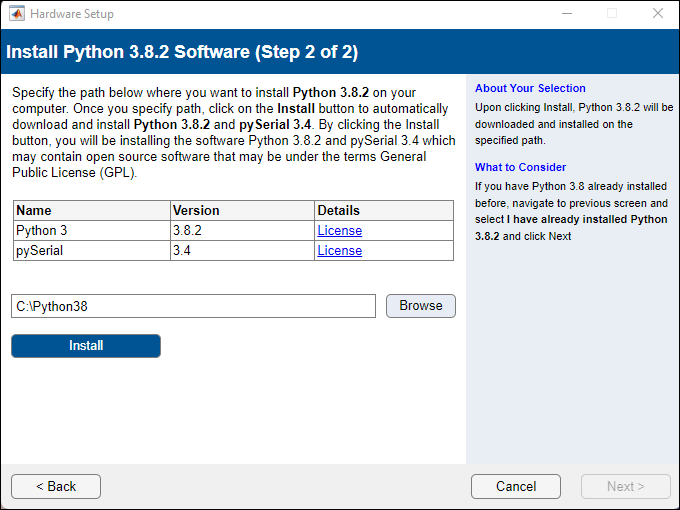
Task: Open the License link for pySerial
Action: click(x=339, y=251)
